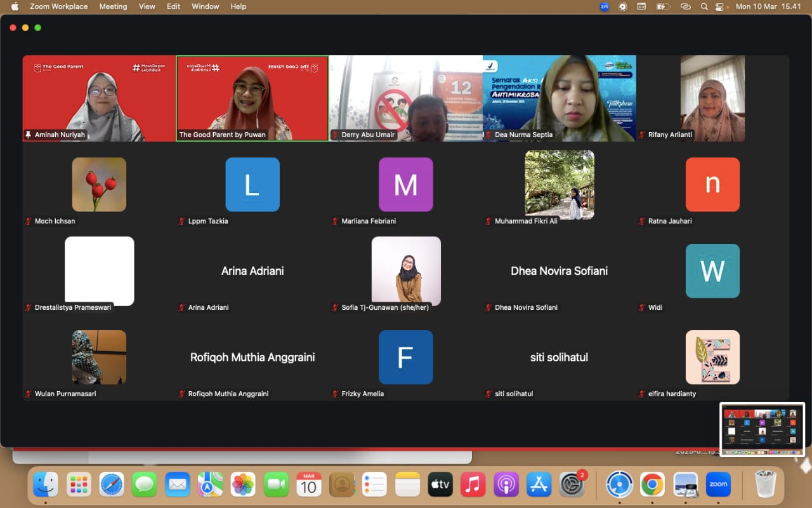
Task: Select Derry Abu Umair's video tile
Action: pos(406,98)
